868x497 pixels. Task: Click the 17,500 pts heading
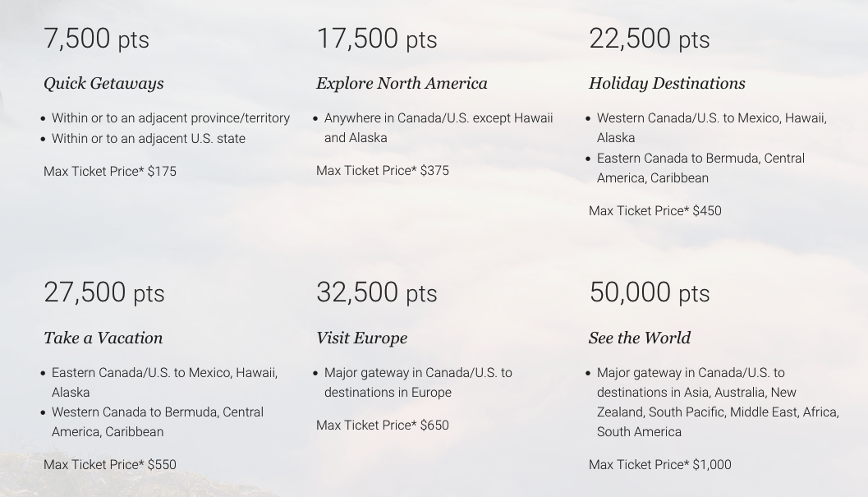[376, 39]
